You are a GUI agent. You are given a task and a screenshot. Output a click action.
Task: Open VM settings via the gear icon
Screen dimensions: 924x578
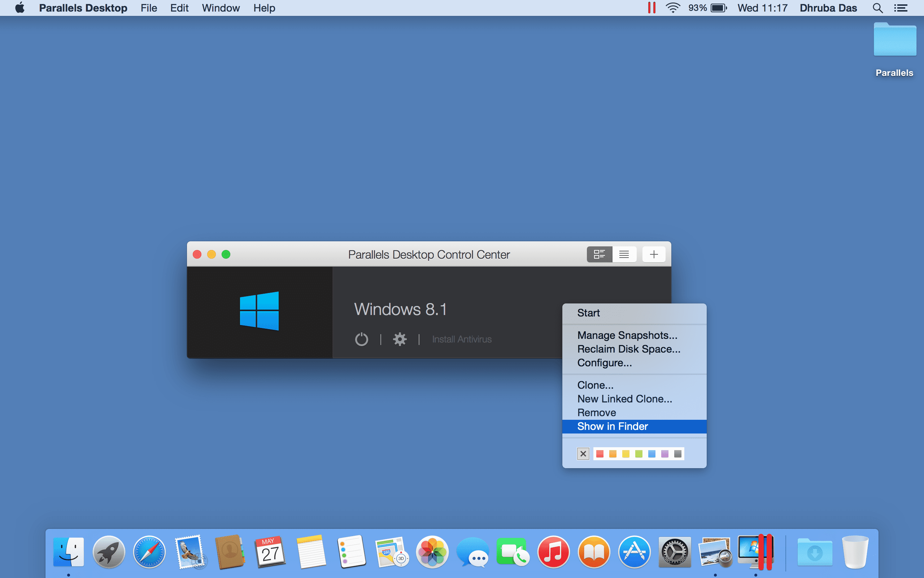pos(400,339)
